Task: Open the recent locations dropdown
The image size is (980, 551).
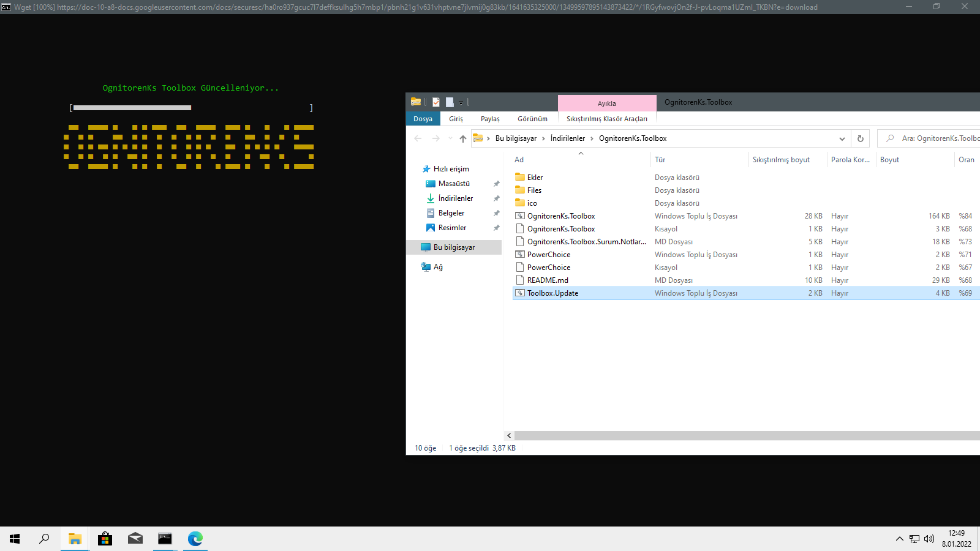Action: (450, 138)
